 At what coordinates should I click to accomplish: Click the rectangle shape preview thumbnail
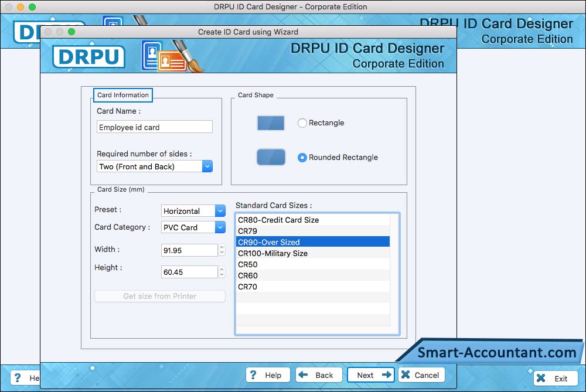tap(271, 123)
